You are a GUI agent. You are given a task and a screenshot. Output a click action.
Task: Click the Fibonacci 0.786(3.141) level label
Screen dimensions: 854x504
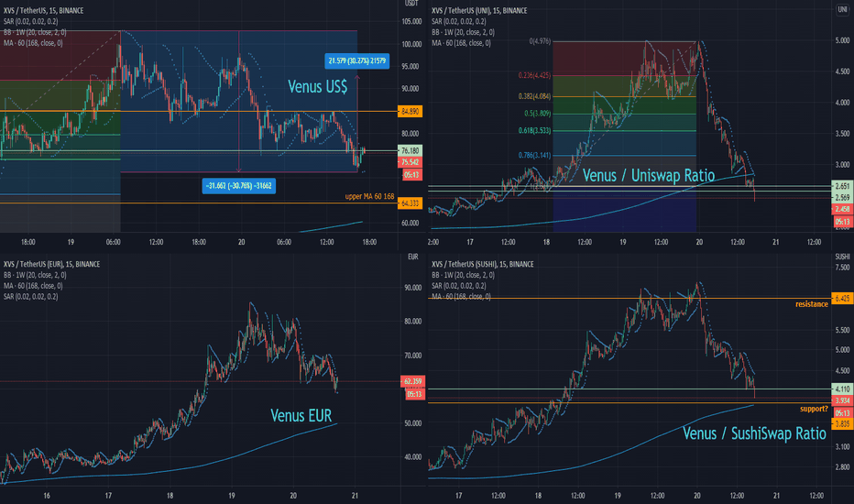pos(534,155)
